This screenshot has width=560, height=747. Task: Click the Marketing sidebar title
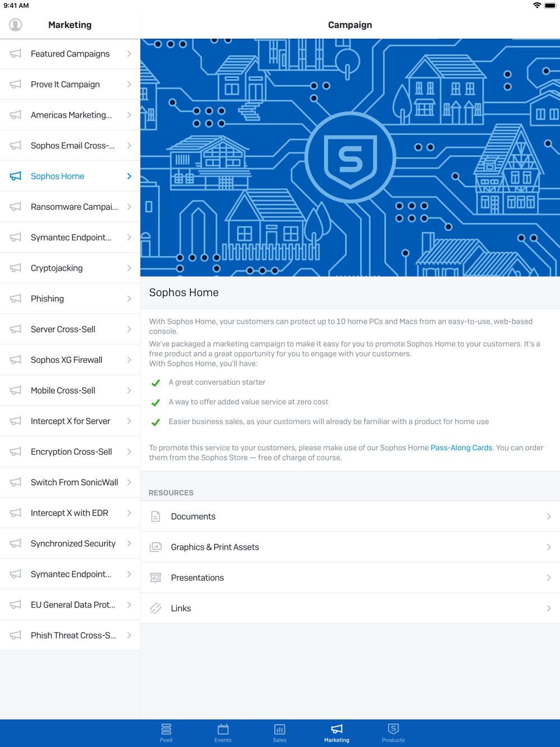(x=70, y=25)
